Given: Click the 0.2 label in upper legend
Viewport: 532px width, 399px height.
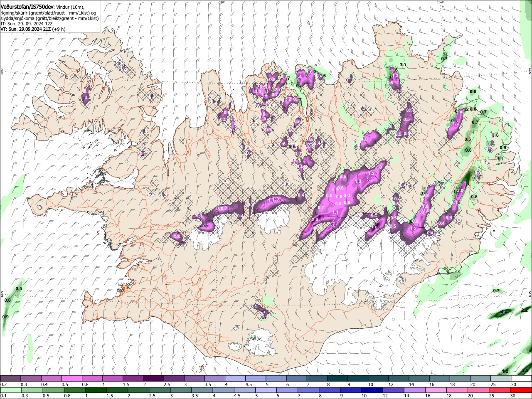Looking at the screenshot, I should pos(3,384).
